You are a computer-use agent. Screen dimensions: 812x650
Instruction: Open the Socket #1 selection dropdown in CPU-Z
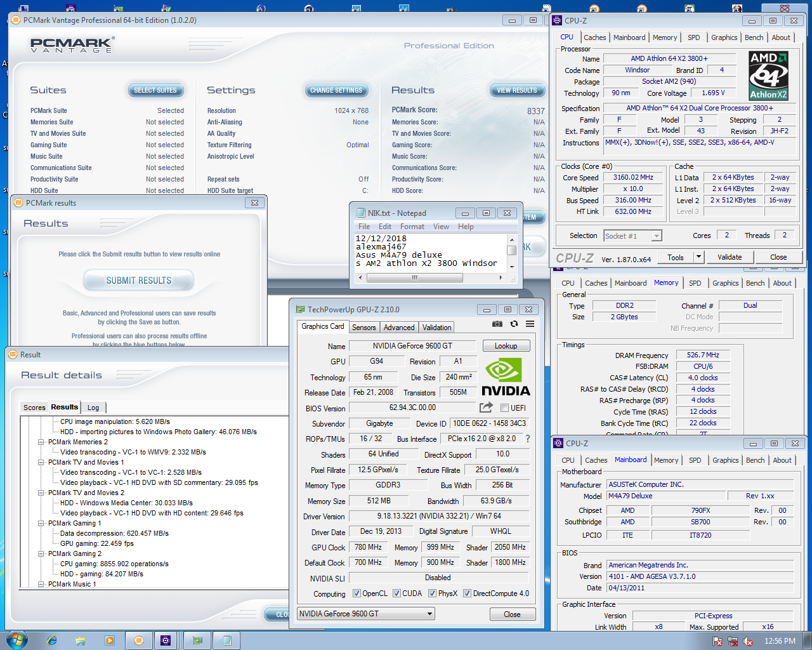(657, 236)
